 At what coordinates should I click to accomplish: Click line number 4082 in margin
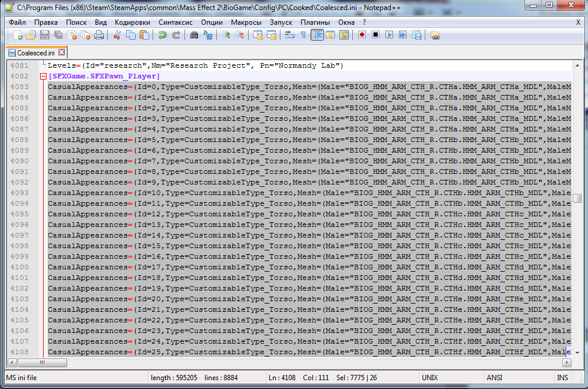point(19,76)
